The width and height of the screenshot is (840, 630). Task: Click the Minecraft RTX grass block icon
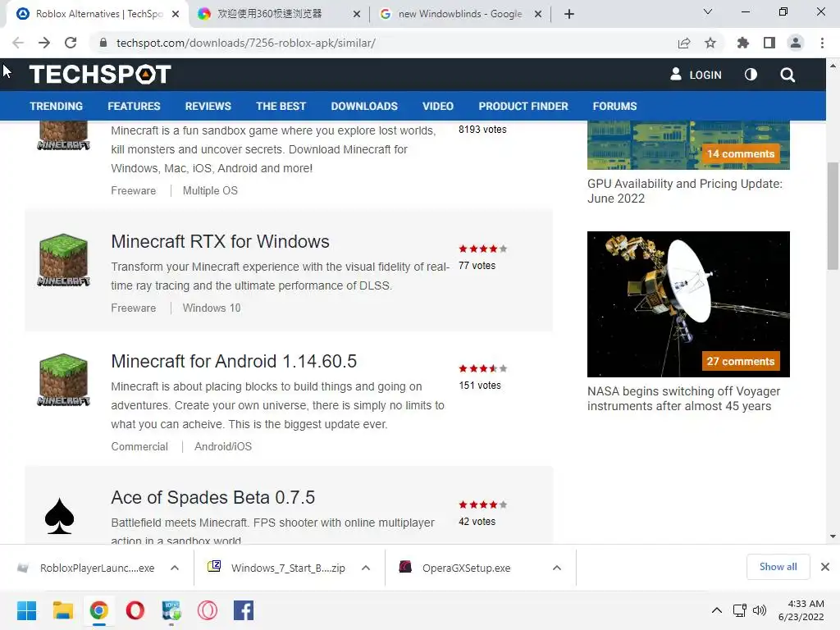(63, 260)
